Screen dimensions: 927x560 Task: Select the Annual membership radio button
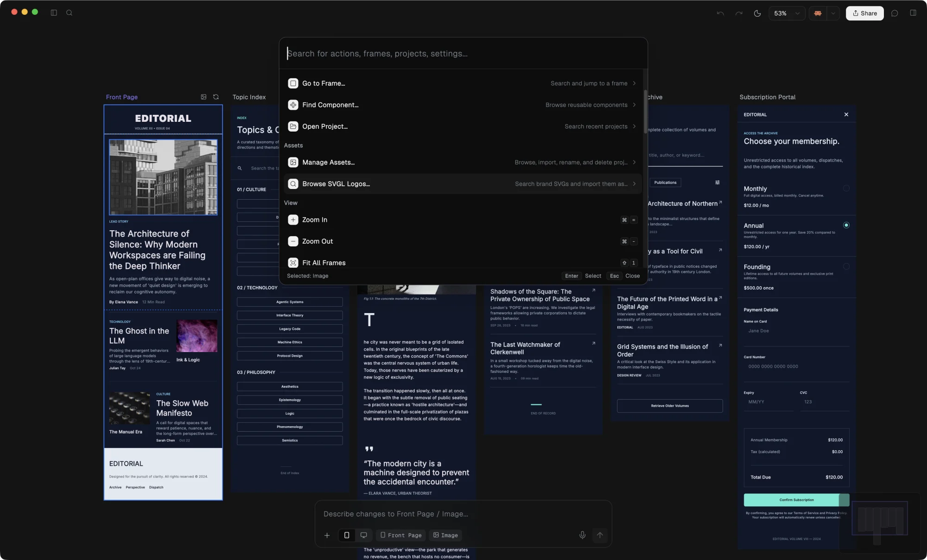(846, 225)
